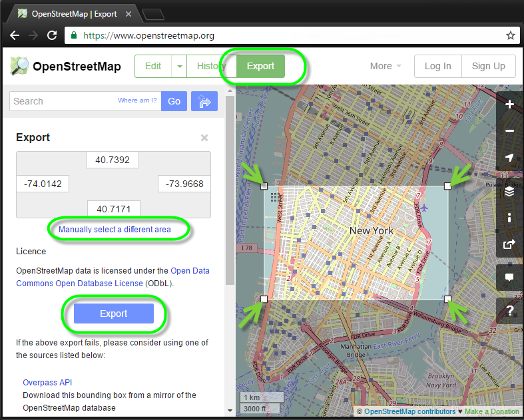Zoom in with the map plus icon
Image resolution: width=524 pixels, height=420 pixels.
[x=509, y=105]
